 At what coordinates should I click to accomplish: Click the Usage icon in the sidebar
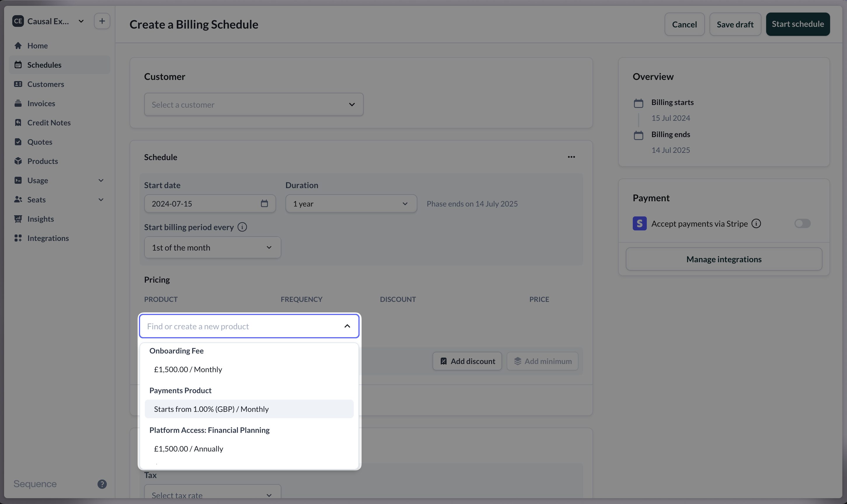click(x=18, y=180)
